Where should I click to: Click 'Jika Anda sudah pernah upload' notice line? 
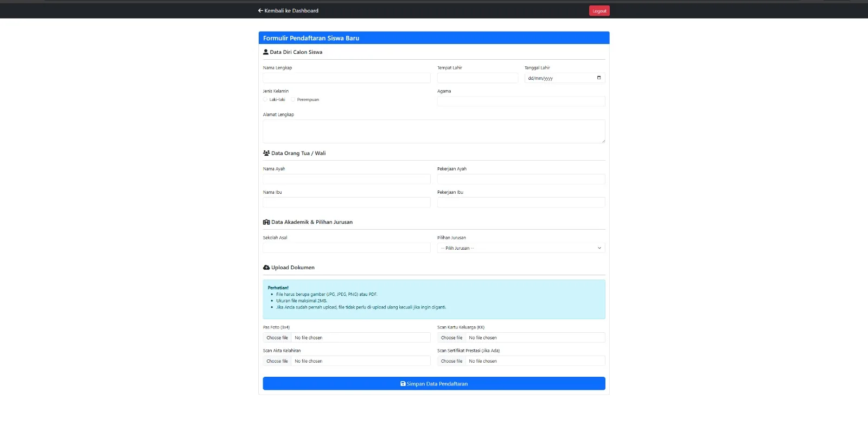(x=361, y=307)
